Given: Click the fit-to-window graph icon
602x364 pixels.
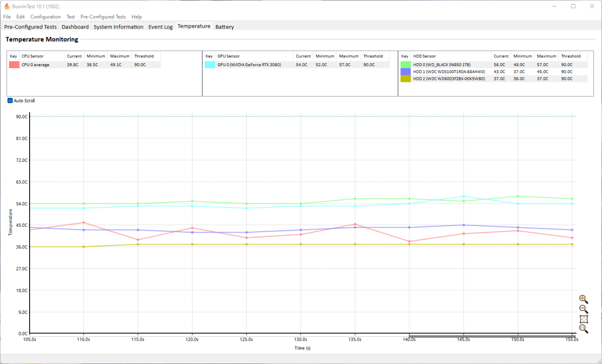Looking at the screenshot, I should pos(583,319).
